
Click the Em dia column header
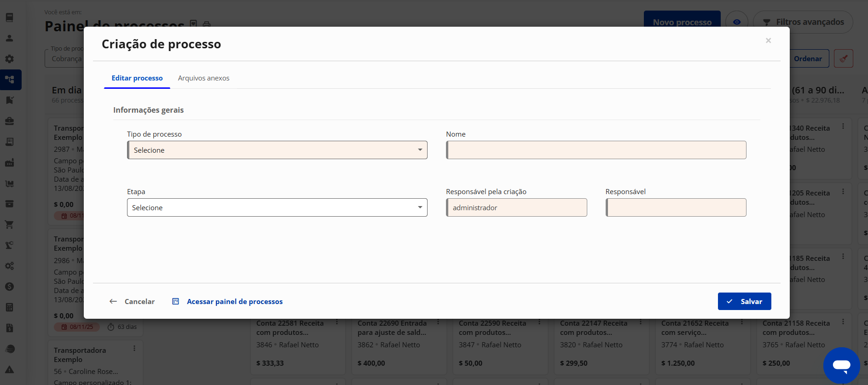pyautogui.click(x=67, y=90)
